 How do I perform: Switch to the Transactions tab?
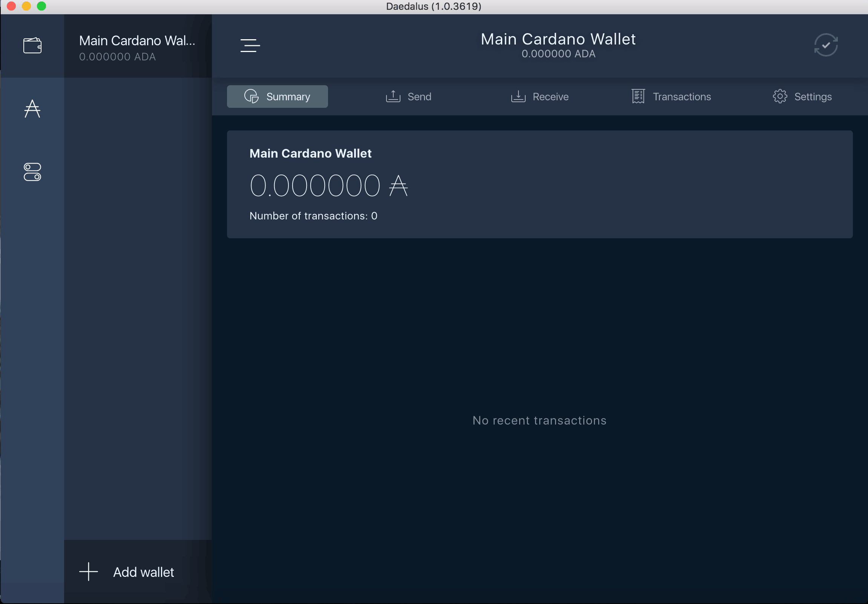pos(672,96)
